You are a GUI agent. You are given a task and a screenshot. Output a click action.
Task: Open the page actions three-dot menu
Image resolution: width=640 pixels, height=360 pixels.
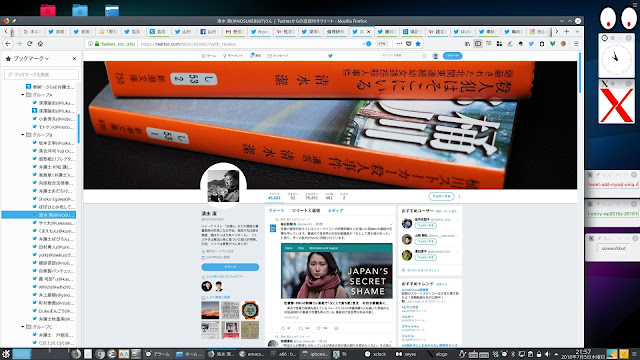pos(399,44)
